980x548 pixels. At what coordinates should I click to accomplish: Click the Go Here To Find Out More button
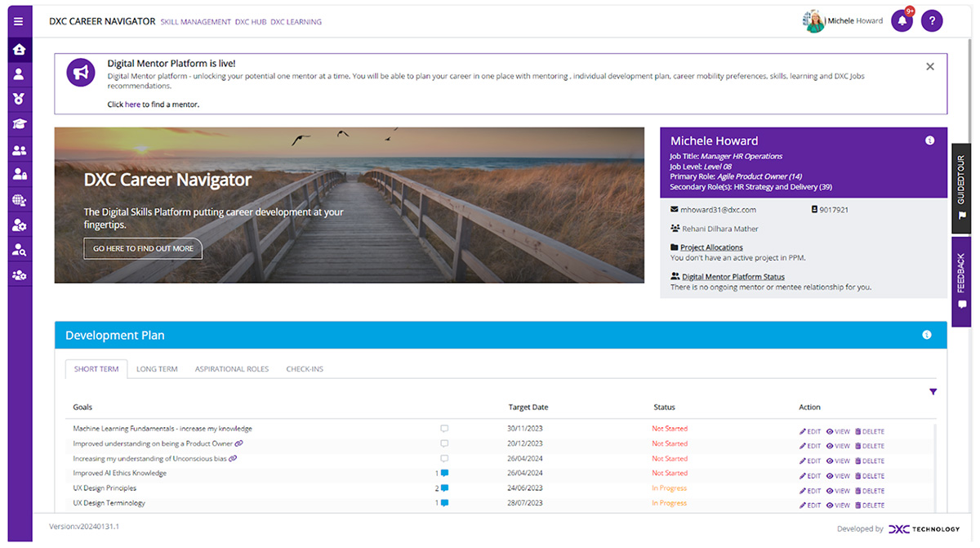143,248
